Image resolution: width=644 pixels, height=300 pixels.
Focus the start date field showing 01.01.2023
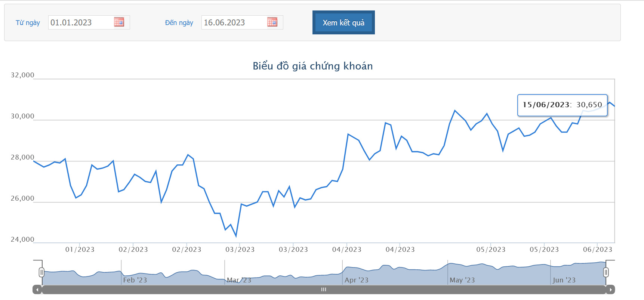80,22
